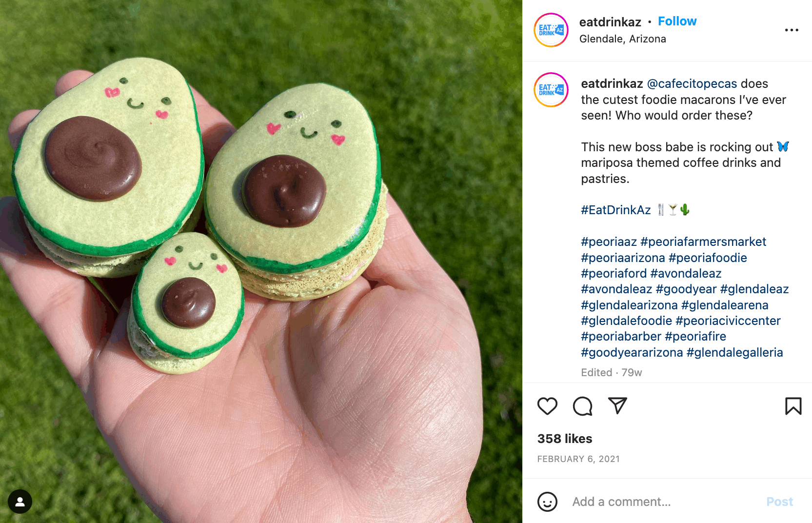Open the @cafecitopecas mention
Screen dimensions: 812x523
point(692,84)
